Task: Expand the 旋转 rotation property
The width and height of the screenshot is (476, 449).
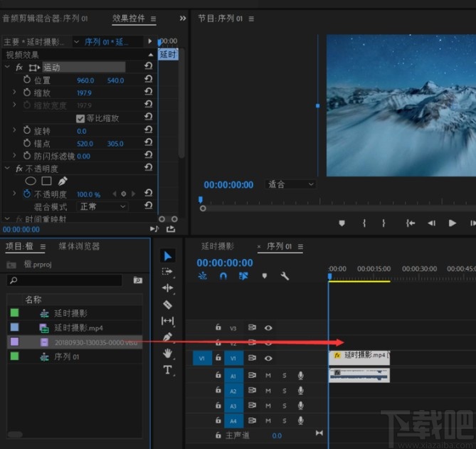Action: coord(14,130)
